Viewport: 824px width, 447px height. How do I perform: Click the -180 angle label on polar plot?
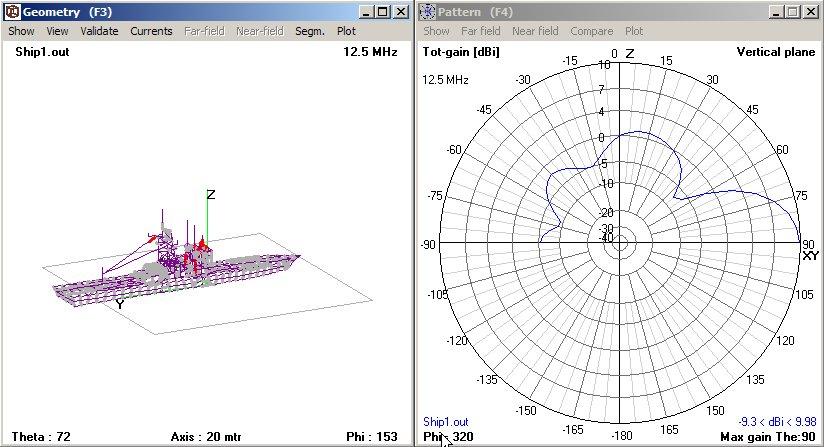[622, 435]
